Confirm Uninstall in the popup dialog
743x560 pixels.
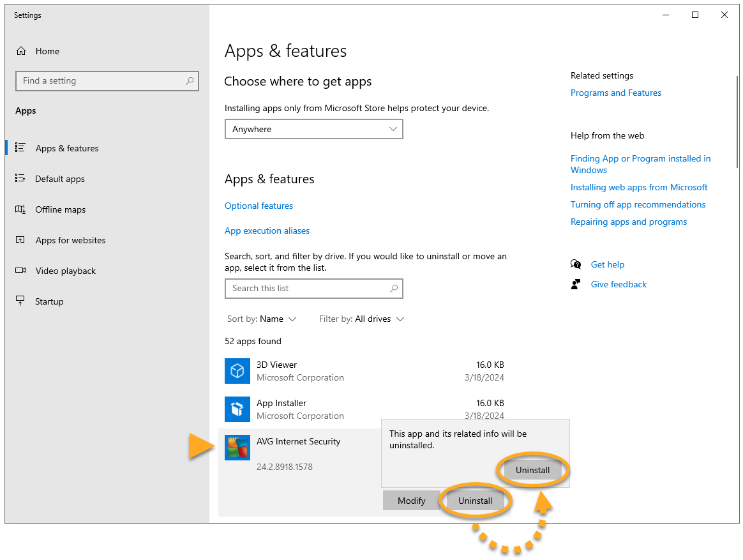(532, 470)
